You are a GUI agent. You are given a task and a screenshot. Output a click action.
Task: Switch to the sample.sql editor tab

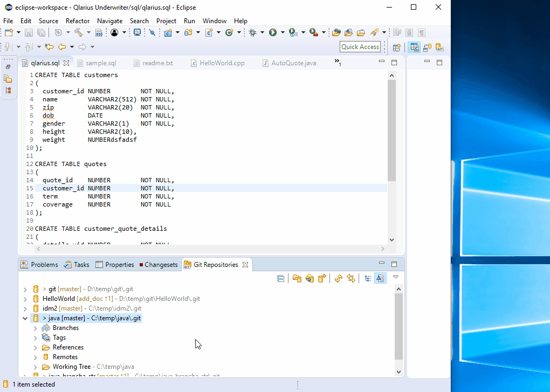click(x=100, y=63)
